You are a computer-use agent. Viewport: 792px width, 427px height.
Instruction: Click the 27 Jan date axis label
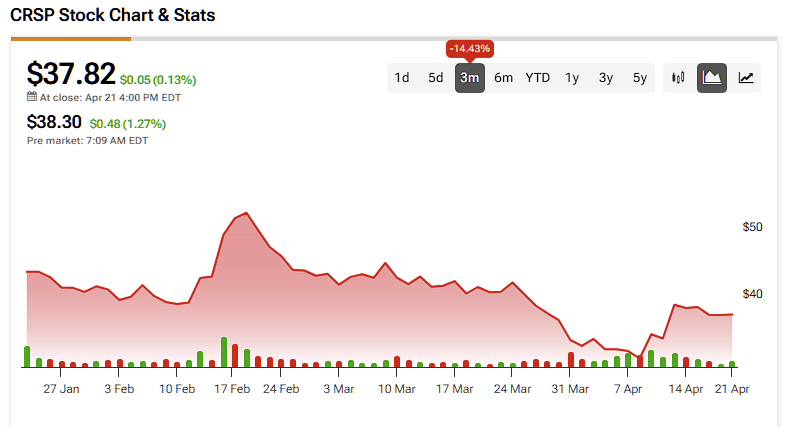pyautogui.click(x=61, y=389)
